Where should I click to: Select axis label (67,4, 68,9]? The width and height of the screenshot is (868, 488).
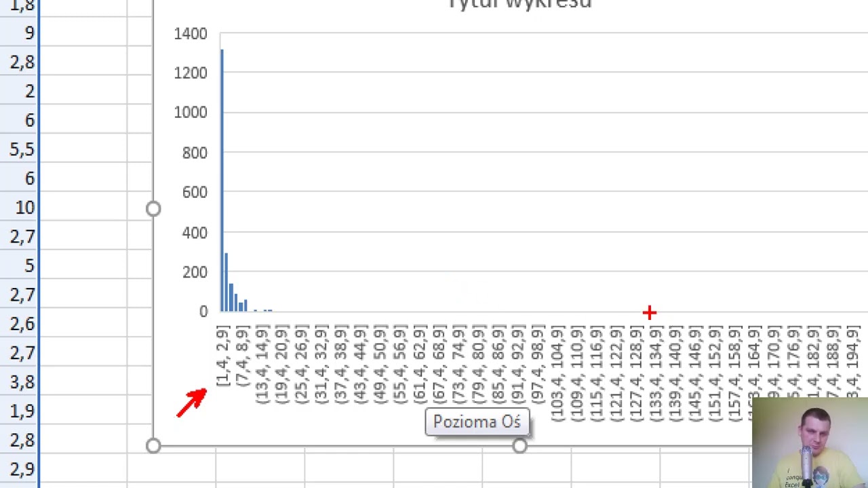(x=439, y=365)
